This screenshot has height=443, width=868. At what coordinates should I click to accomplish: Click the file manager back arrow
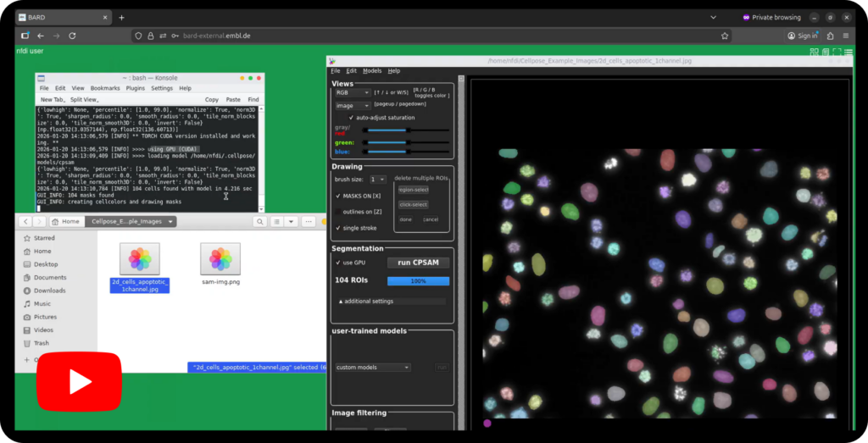[x=25, y=221]
